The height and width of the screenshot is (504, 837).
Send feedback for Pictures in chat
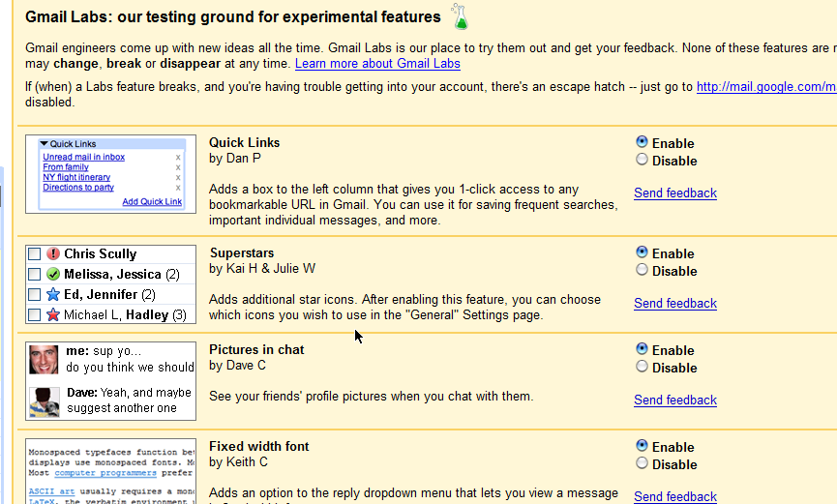pyautogui.click(x=675, y=400)
